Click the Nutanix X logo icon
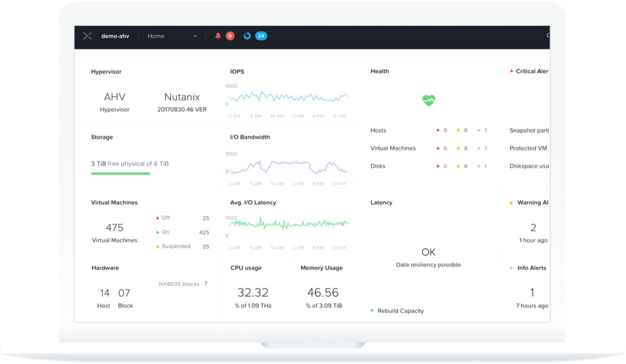 (x=88, y=36)
